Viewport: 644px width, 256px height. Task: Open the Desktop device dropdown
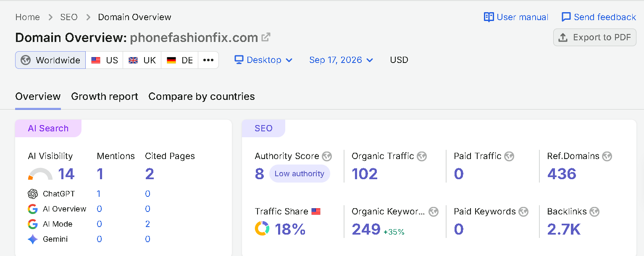pos(263,60)
